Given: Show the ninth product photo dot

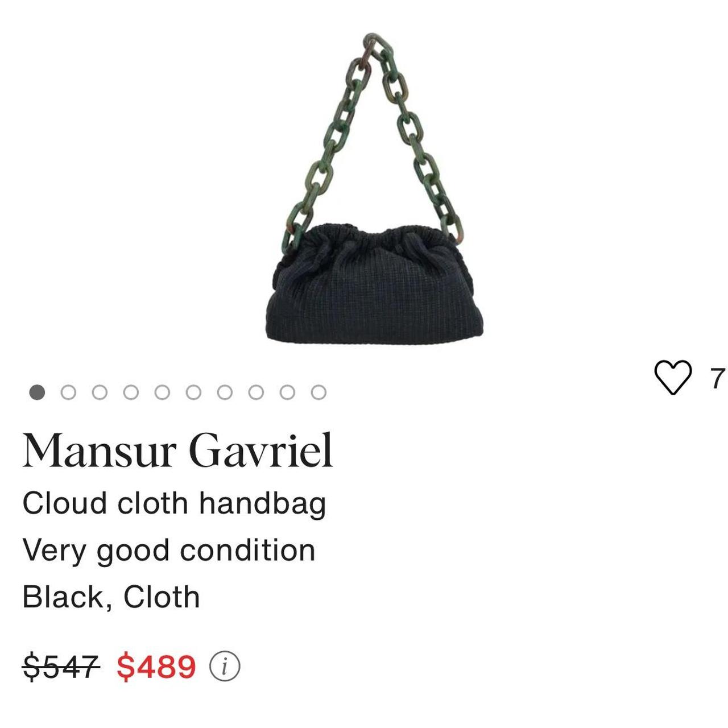Looking at the screenshot, I should click(287, 392).
